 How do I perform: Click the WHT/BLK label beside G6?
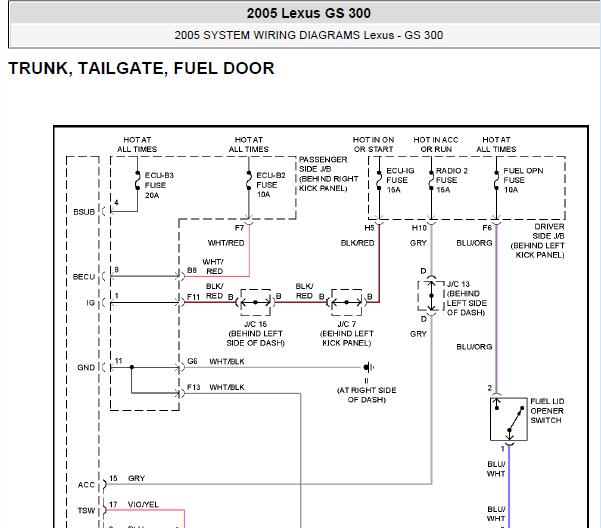[x=227, y=361]
